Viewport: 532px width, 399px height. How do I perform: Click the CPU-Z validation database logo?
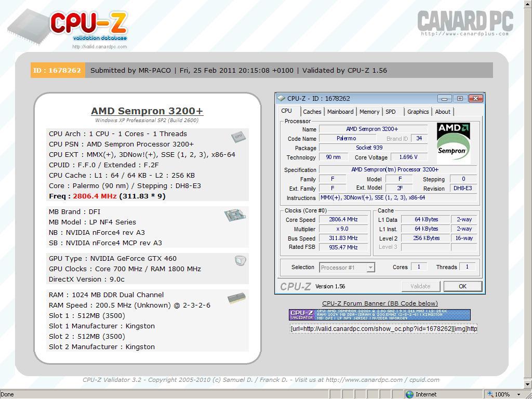tap(68, 27)
